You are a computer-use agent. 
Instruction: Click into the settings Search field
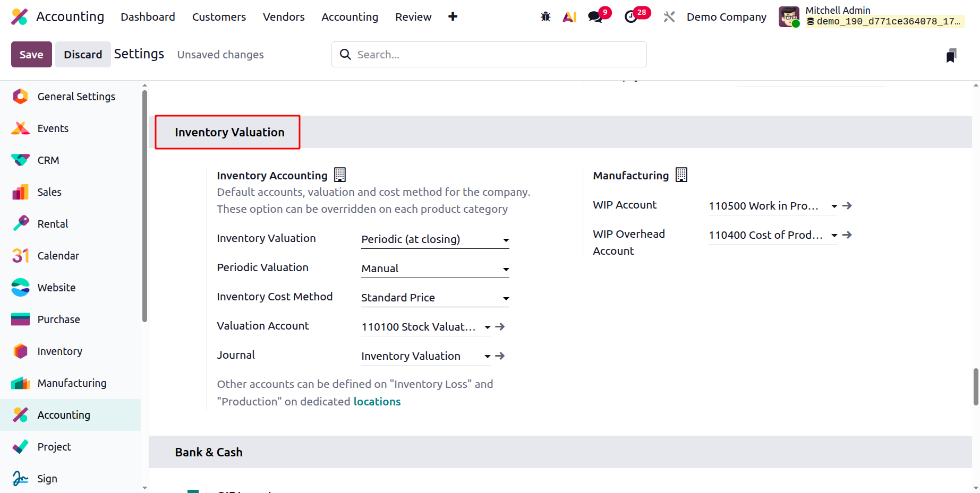(489, 55)
